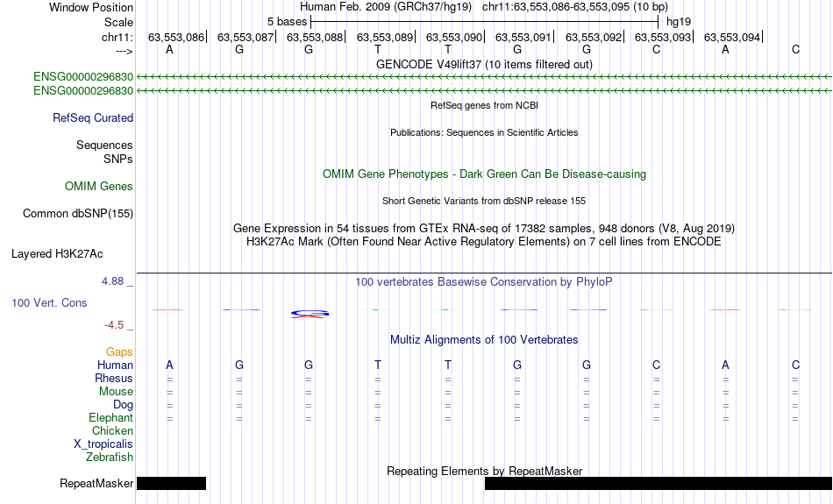The height and width of the screenshot is (504, 833).
Task: Click the Zebrafish species row label
Action: pos(110,458)
